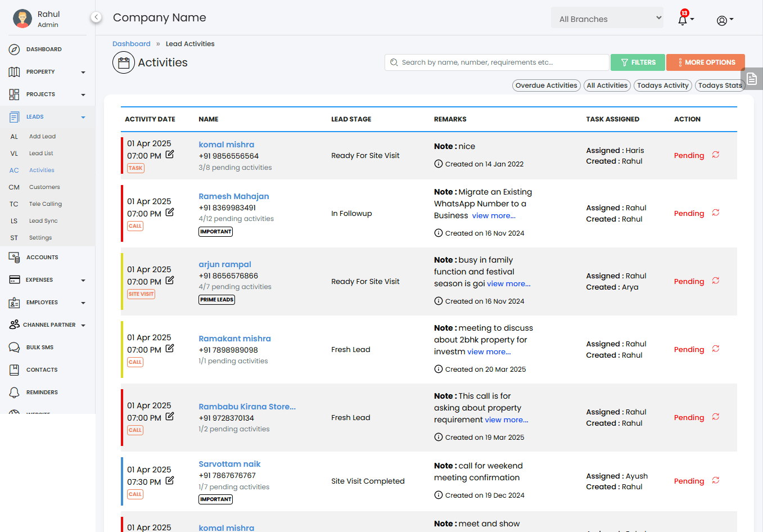This screenshot has width=763, height=532.
Task: Click the Bulk SMS chat icon
Action: click(x=15, y=348)
